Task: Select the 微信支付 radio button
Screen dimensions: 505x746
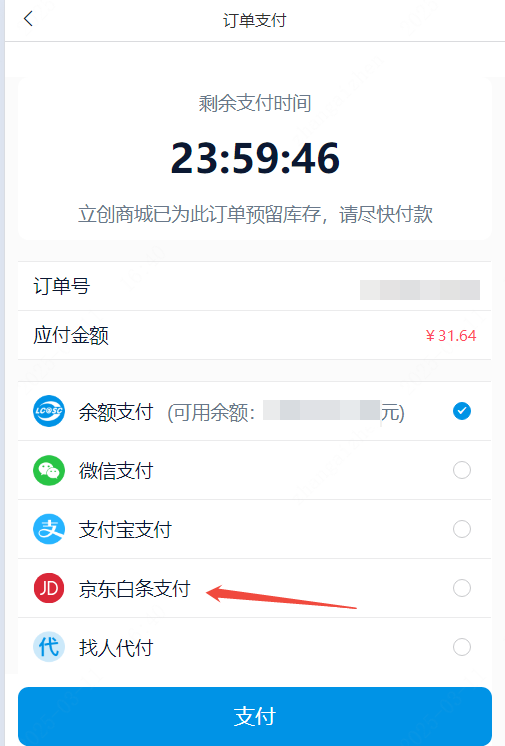Action: [462, 470]
